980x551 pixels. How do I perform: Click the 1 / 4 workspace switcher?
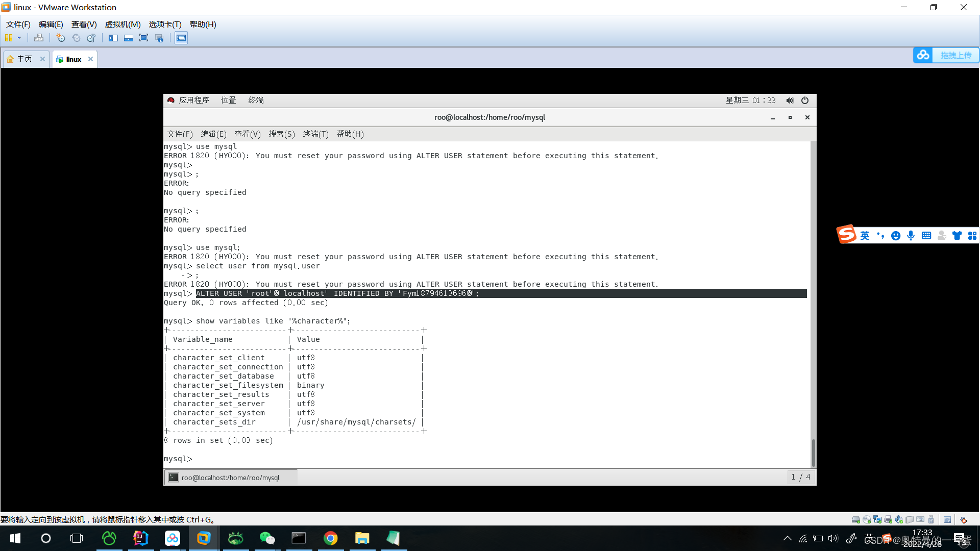coord(801,477)
